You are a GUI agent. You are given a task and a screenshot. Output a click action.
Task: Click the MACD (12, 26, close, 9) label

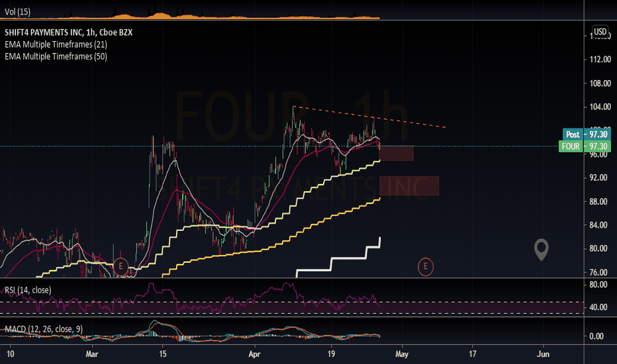[x=44, y=329]
